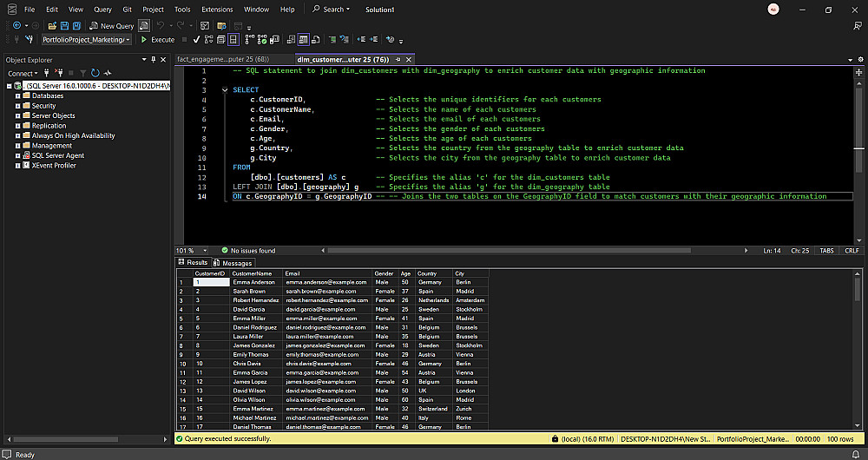Open the PortfolioProject_Marketing database dropdown
868x460 pixels.
pyautogui.click(x=128, y=40)
